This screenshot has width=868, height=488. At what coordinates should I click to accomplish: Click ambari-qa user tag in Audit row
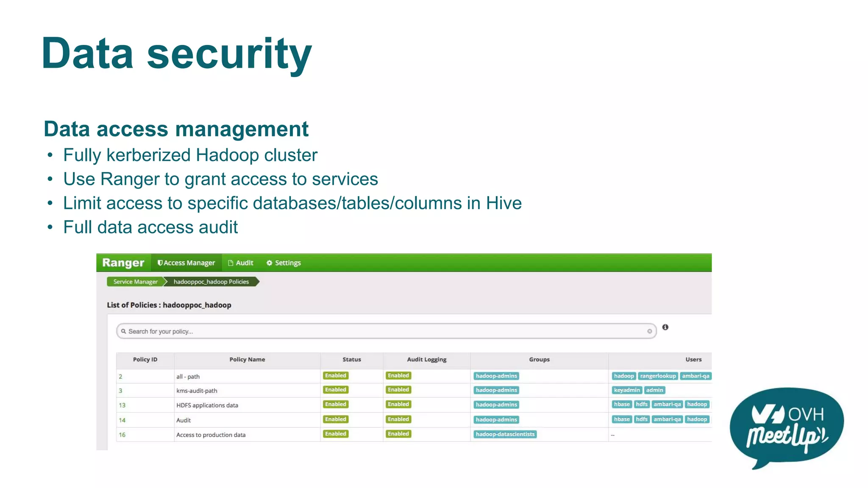tap(667, 419)
